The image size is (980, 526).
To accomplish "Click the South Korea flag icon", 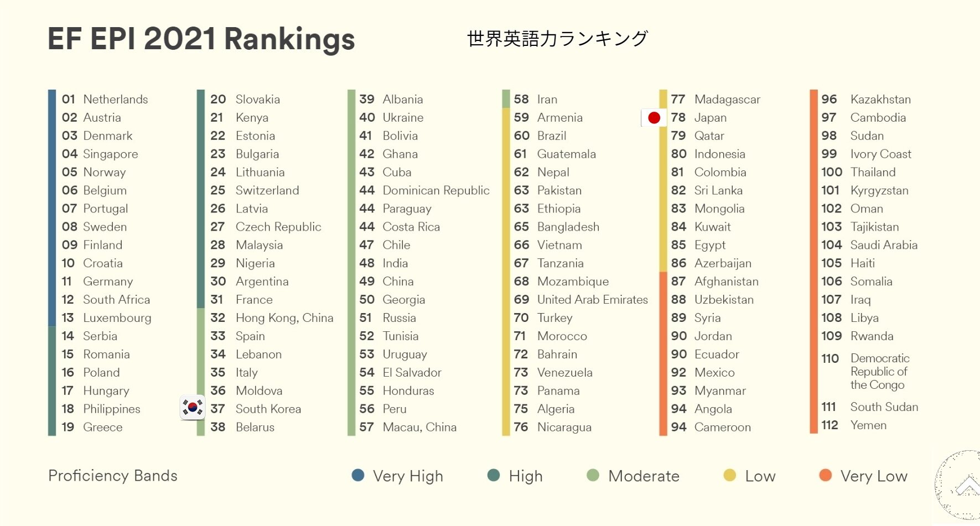I will coord(193,408).
